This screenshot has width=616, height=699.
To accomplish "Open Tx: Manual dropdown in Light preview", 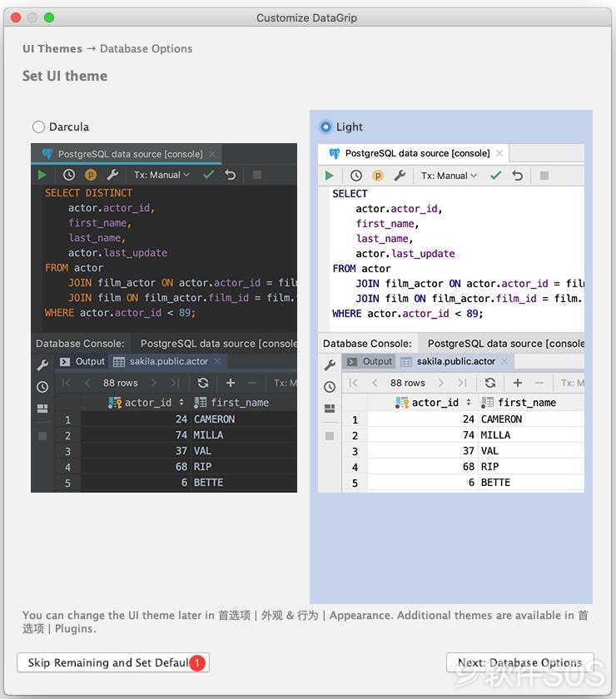I will pos(450,176).
